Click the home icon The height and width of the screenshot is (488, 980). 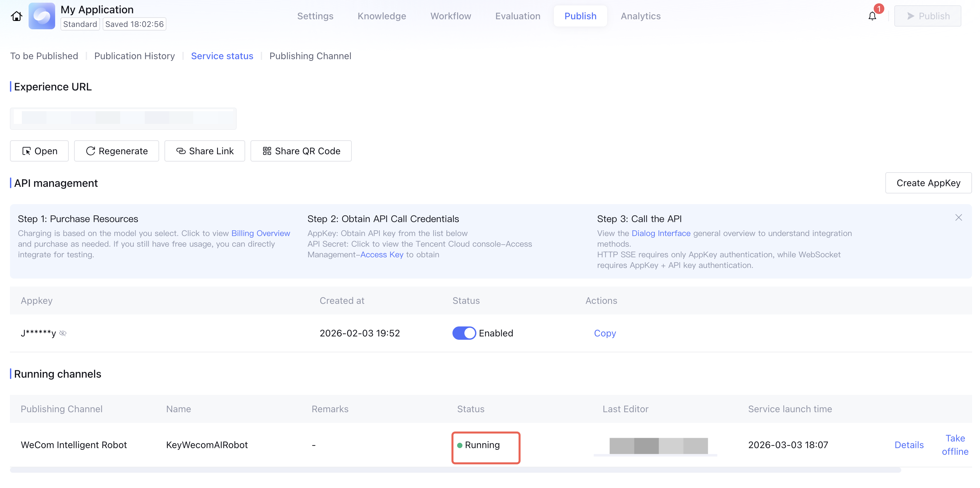point(16,16)
